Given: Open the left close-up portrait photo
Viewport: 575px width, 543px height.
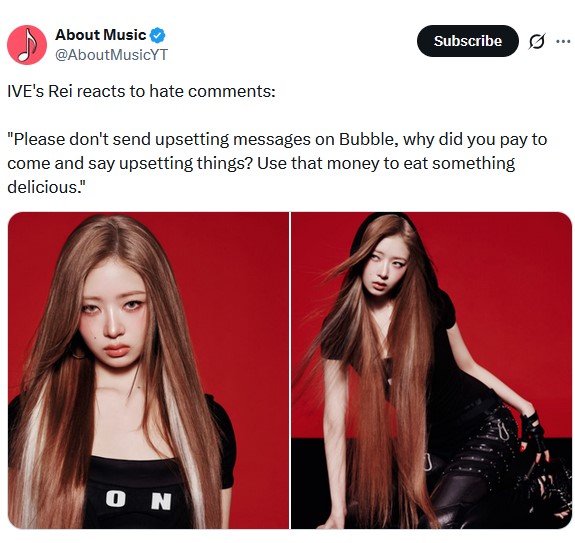Looking at the screenshot, I should point(148,370).
